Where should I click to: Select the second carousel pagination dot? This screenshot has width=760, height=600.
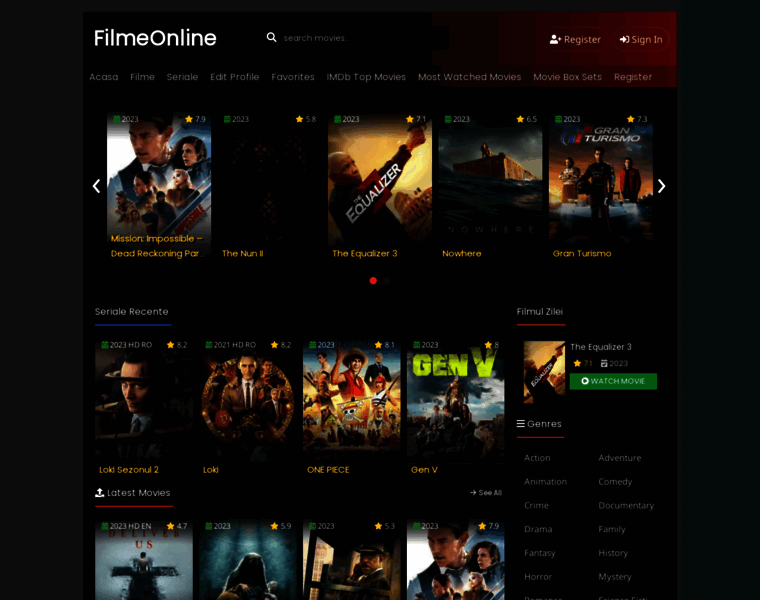(x=387, y=281)
